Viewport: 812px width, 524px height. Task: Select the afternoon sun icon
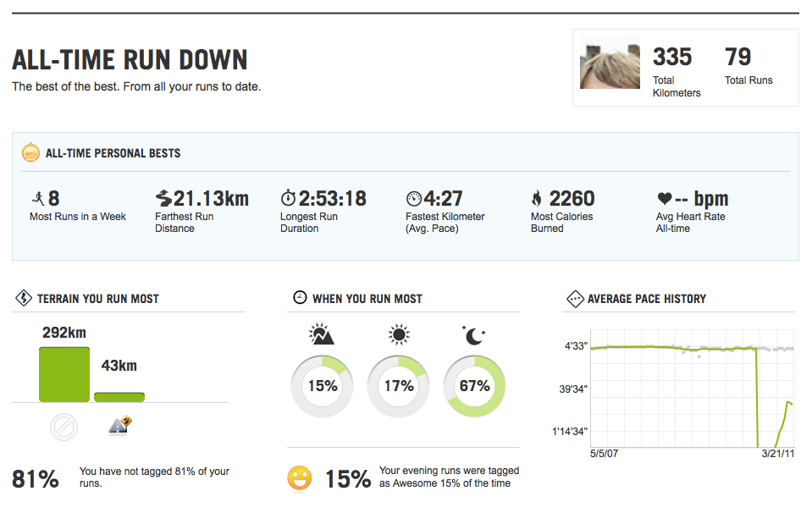tap(398, 335)
